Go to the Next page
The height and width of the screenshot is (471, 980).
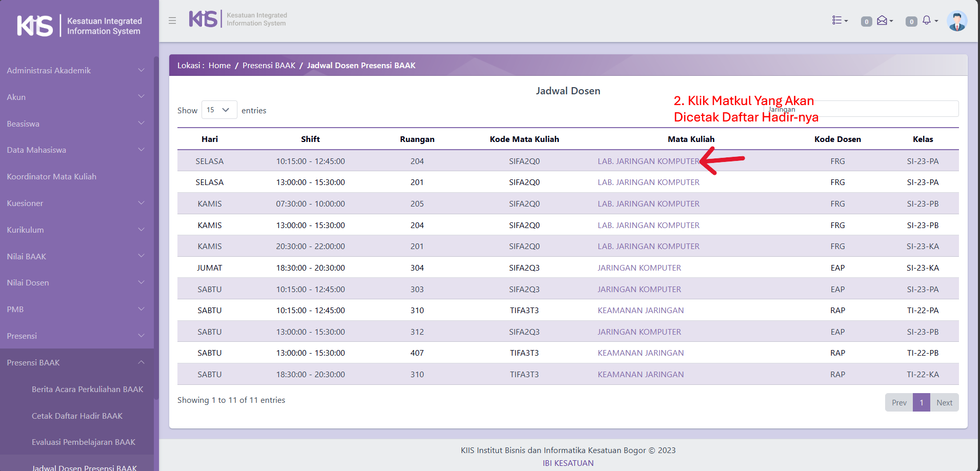pos(944,402)
